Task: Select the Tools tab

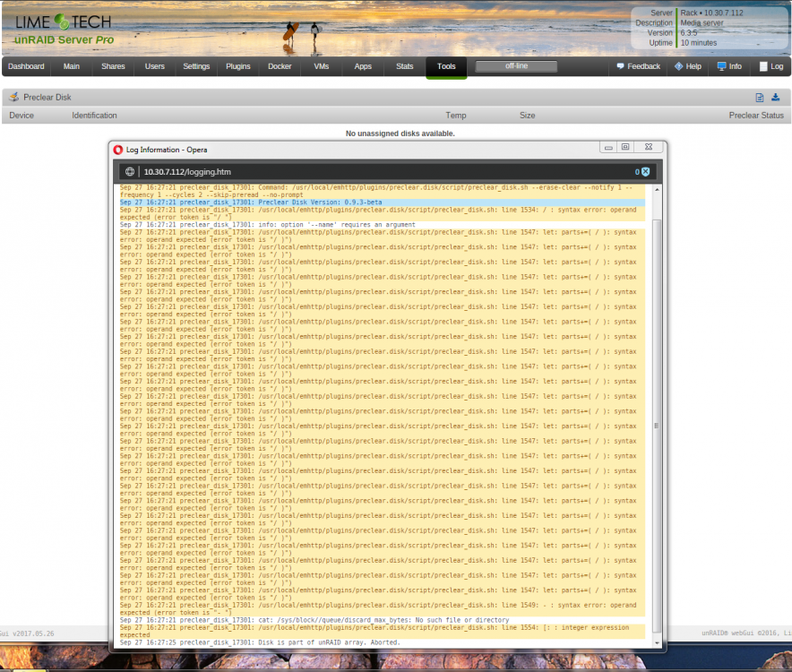Action: point(446,66)
